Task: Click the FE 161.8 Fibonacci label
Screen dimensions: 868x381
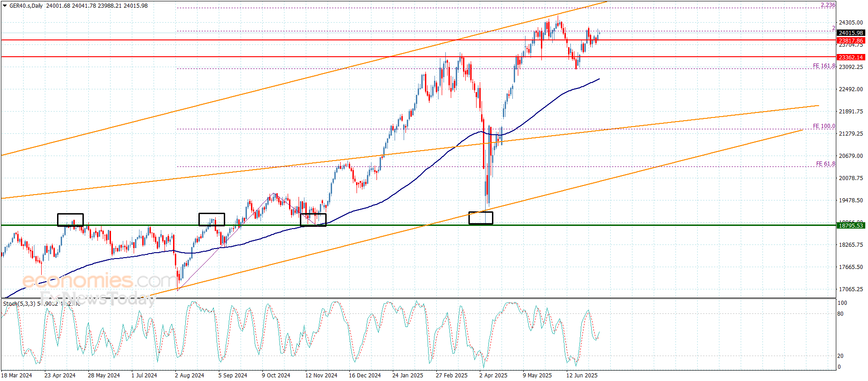Action: point(824,66)
